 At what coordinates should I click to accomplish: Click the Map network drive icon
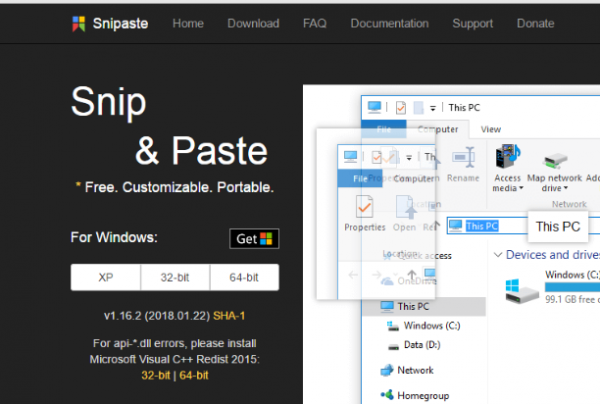pyautogui.click(x=554, y=160)
